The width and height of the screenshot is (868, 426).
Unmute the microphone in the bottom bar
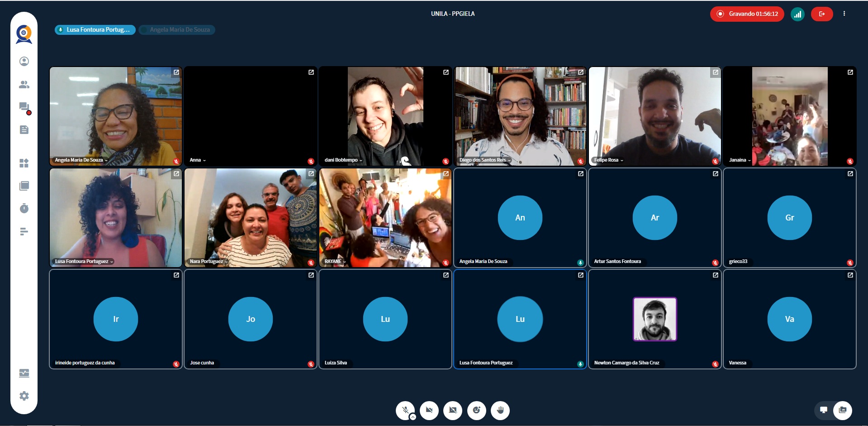pyautogui.click(x=405, y=410)
